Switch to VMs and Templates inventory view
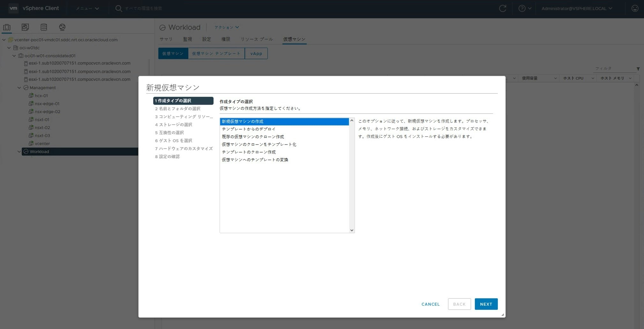The image size is (644, 329). click(x=25, y=27)
